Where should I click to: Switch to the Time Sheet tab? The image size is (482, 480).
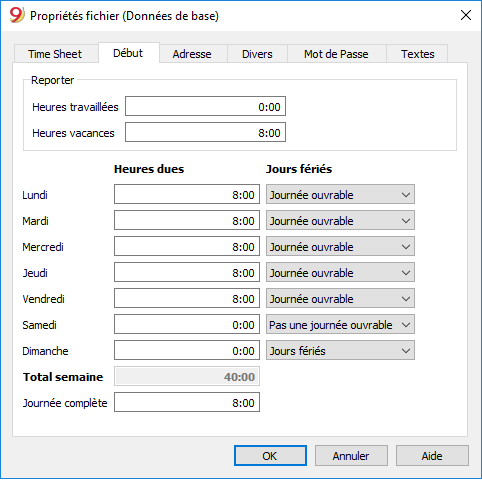[x=55, y=54]
